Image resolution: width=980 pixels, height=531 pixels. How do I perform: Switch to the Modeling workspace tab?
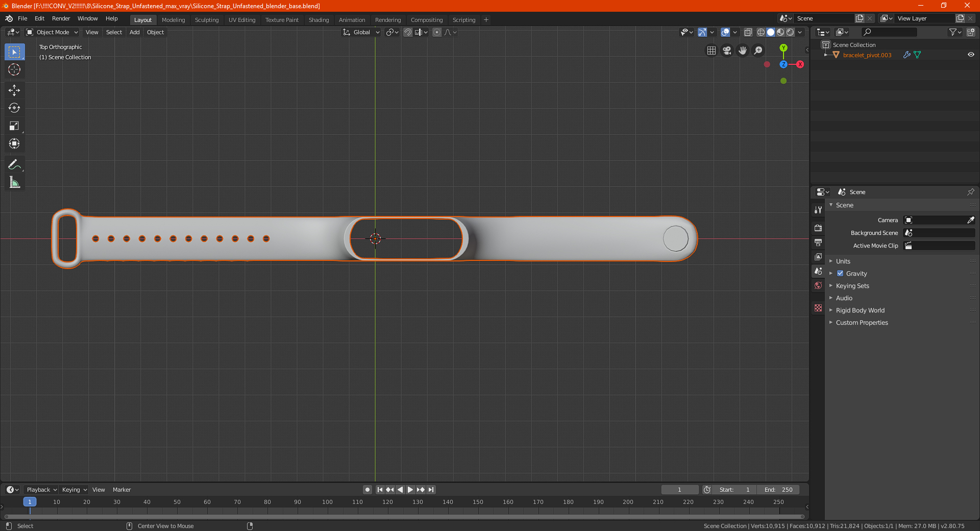[174, 20]
